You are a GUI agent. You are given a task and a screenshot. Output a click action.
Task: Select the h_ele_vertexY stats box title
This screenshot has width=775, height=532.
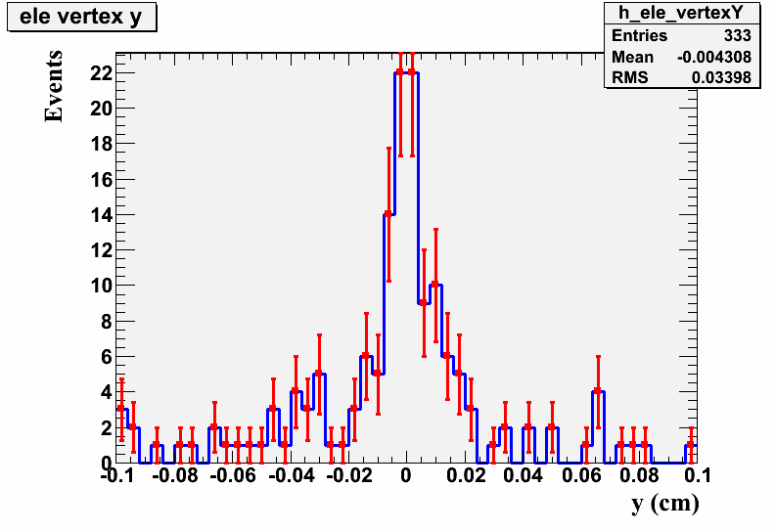[x=682, y=13]
